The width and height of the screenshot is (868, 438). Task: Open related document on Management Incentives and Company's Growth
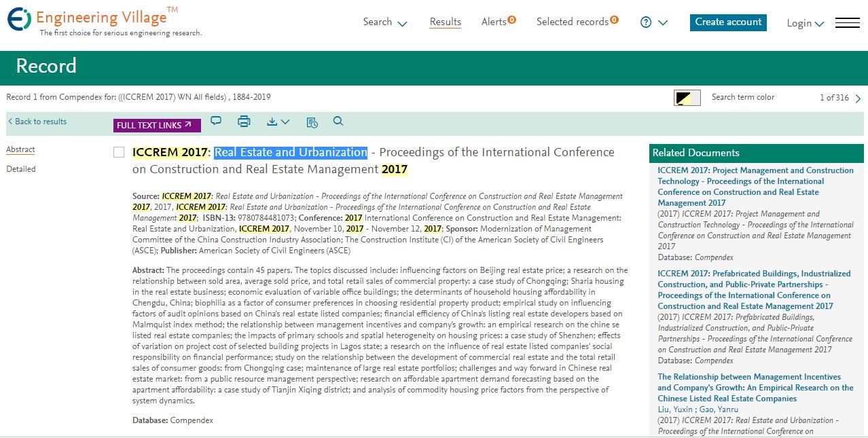(x=755, y=388)
